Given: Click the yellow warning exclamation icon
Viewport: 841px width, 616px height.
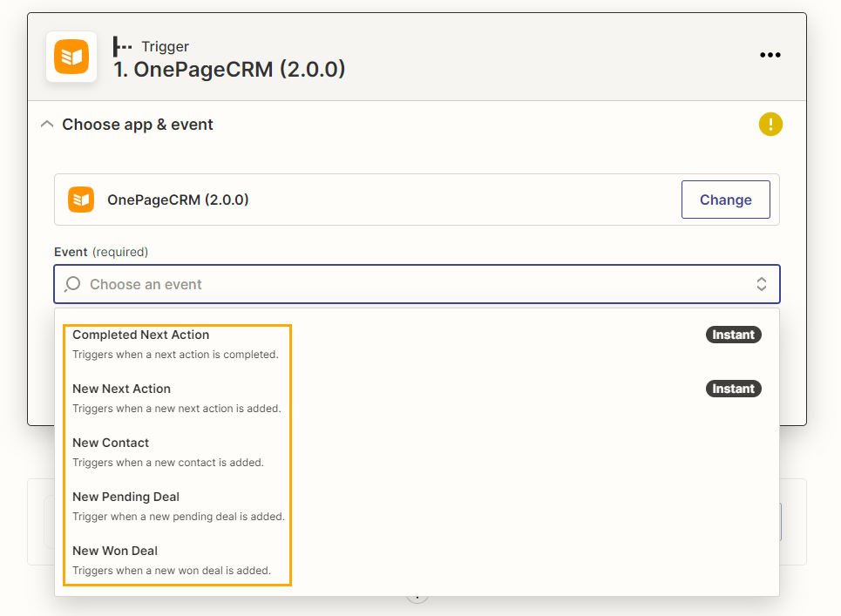Looking at the screenshot, I should click(770, 125).
